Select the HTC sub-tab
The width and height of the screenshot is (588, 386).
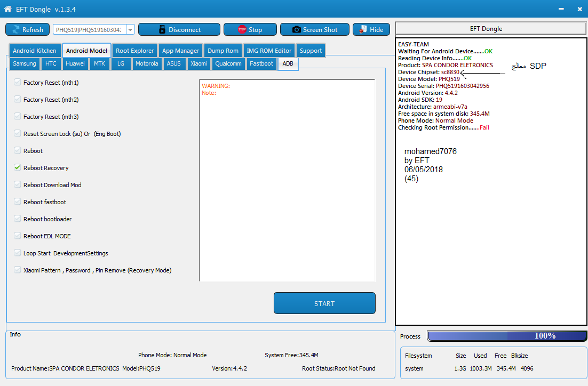51,63
